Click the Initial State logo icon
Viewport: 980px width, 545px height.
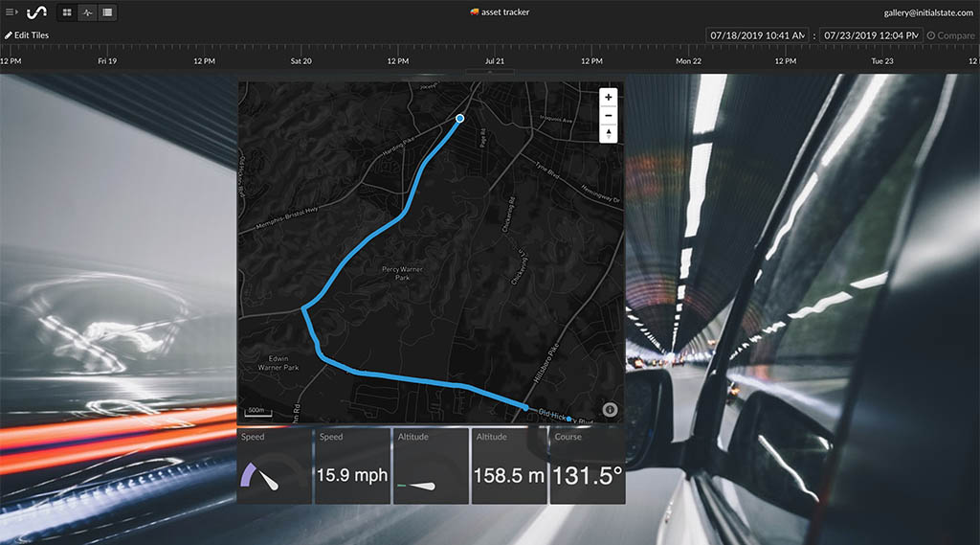click(x=35, y=12)
